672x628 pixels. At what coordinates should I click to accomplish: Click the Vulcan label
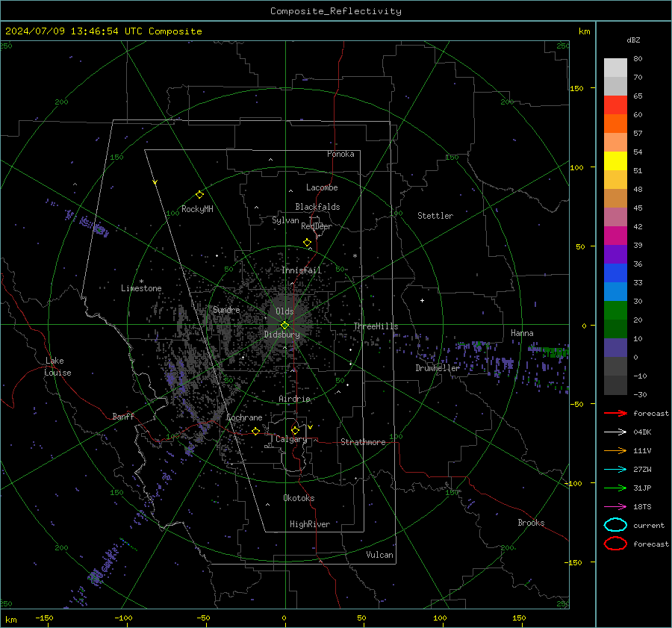[x=379, y=555]
